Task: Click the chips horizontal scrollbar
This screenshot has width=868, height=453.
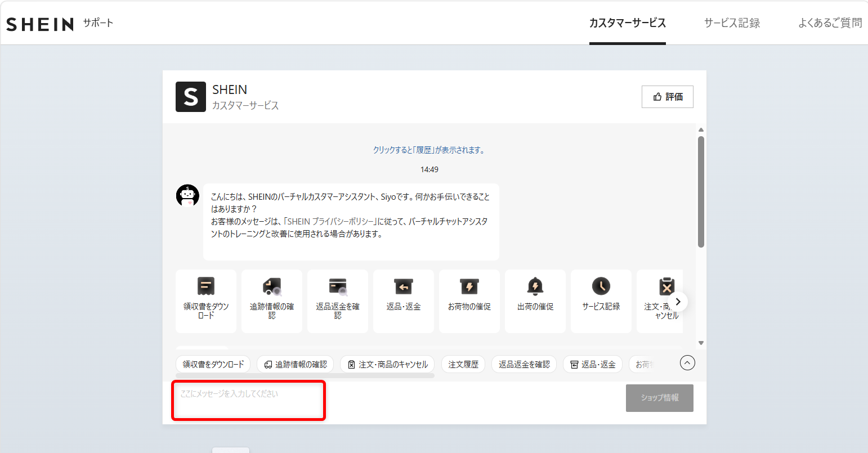Action: point(305,375)
